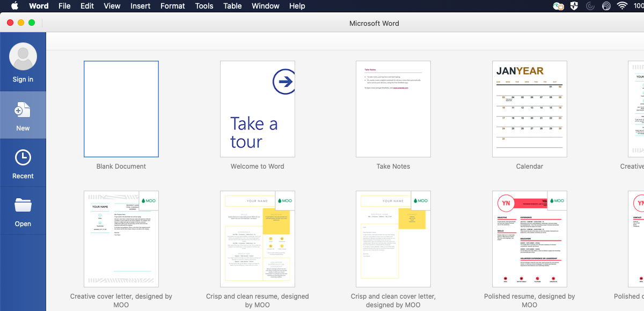
Task: Open the Table menu
Action: 232,6
